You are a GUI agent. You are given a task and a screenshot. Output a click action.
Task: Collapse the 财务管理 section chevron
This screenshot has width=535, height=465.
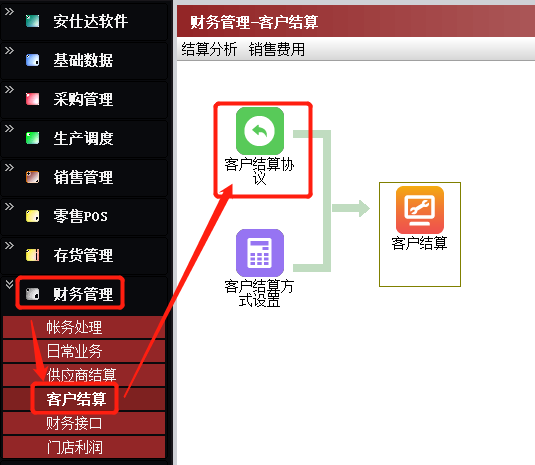(9, 284)
